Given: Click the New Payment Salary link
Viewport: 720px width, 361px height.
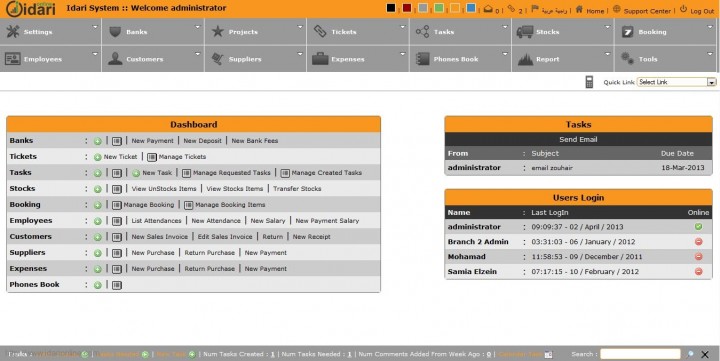Looking at the screenshot, I should [327, 221].
